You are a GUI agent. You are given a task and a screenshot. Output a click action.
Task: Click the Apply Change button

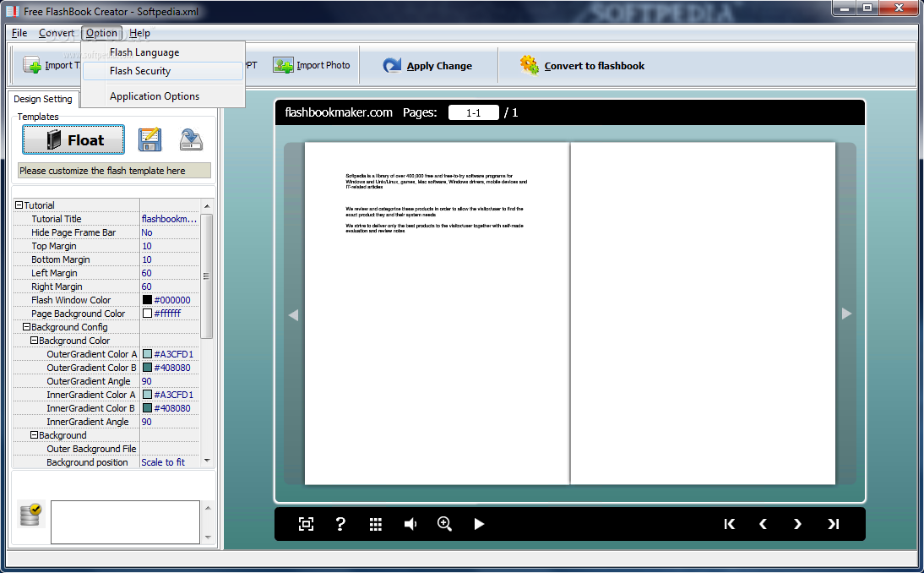click(x=427, y=65)
